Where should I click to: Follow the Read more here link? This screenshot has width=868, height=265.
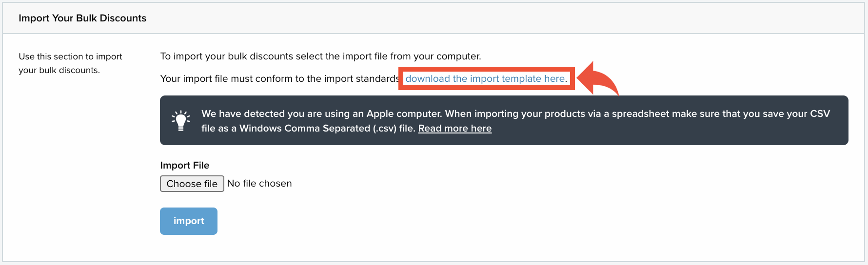click(x=455, y=129)
